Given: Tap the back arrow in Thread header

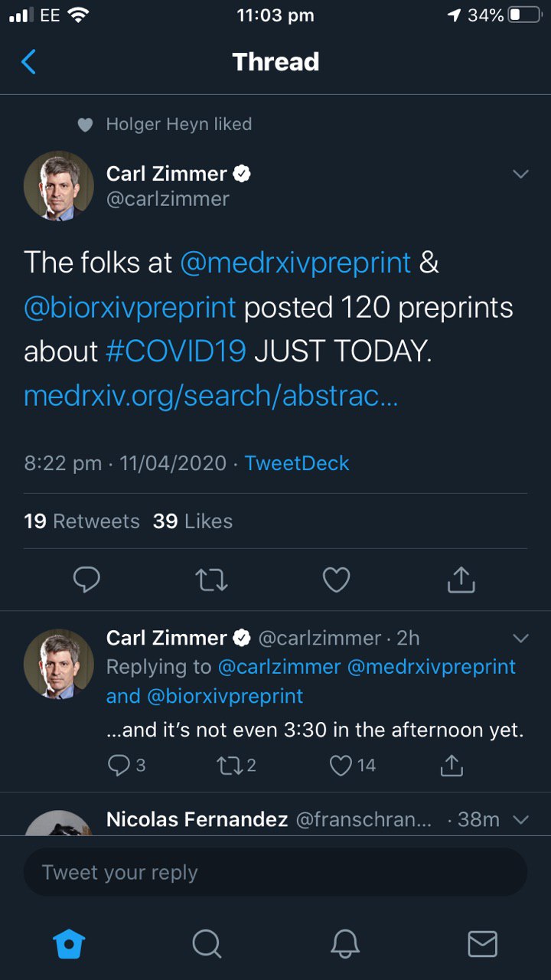Looking at the screenshot, I should 29,61.
